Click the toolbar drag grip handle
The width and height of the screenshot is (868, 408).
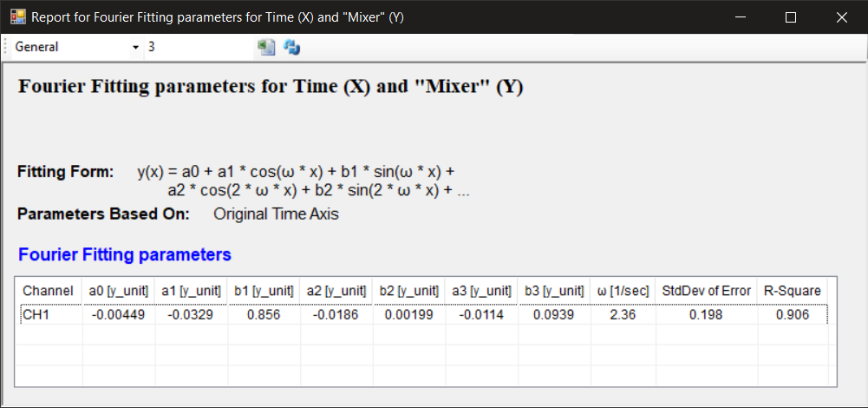(x=7, y=47)
